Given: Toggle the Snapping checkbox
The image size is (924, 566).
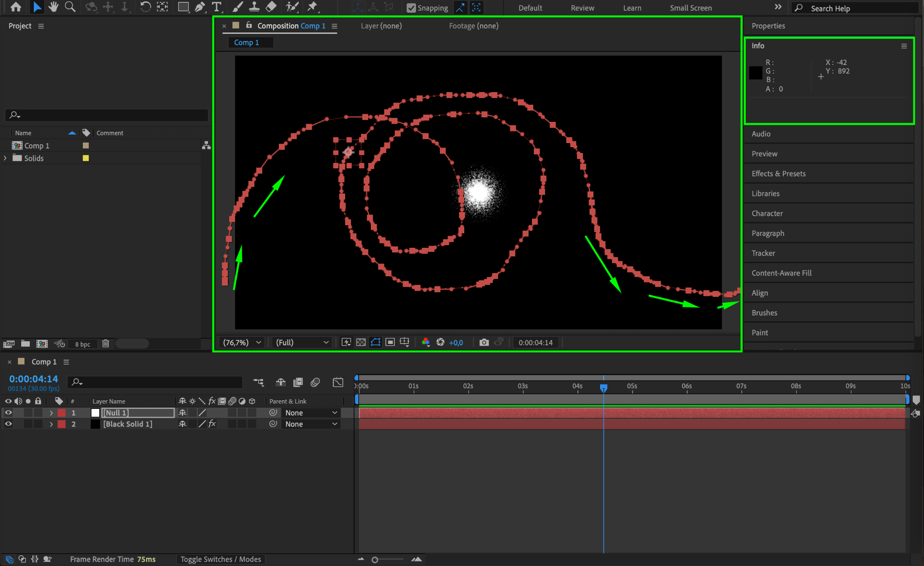Looking at the screenshot, I should (x=411, y=8).
